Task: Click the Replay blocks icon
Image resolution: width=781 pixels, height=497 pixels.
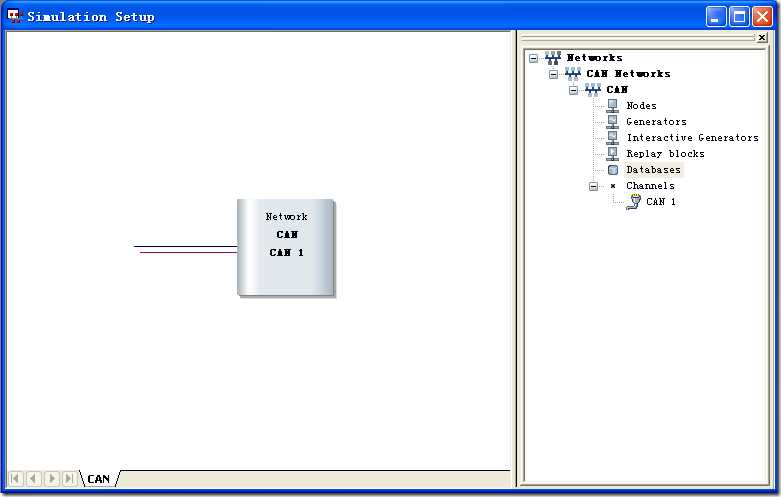Action: pyautogui.click(x=613, y=153)
